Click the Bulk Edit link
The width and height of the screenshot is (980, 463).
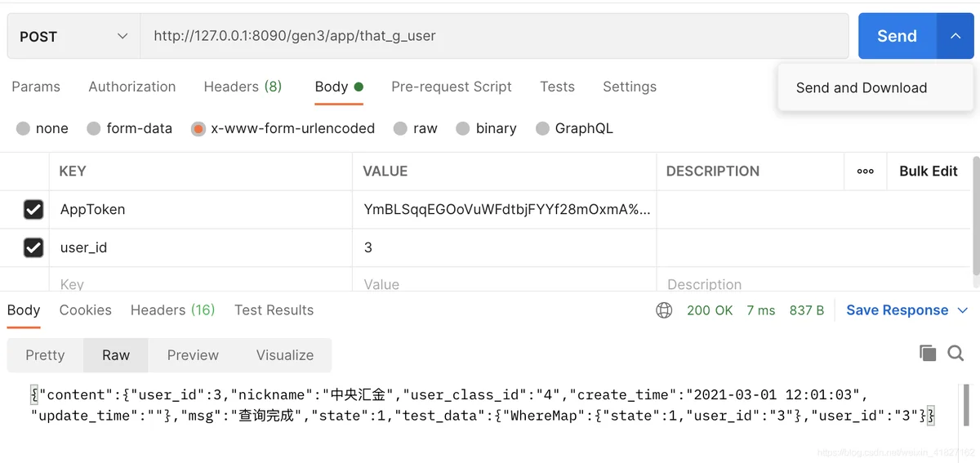pyautogui.click(x=928, y=171)
